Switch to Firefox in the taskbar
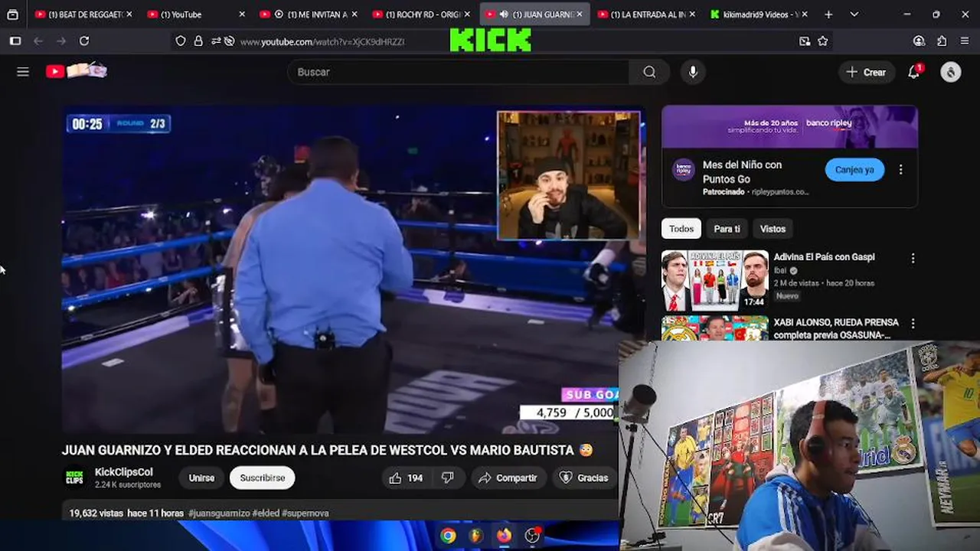The height and width of the screenshot is (551, 980). coord(504,536)
